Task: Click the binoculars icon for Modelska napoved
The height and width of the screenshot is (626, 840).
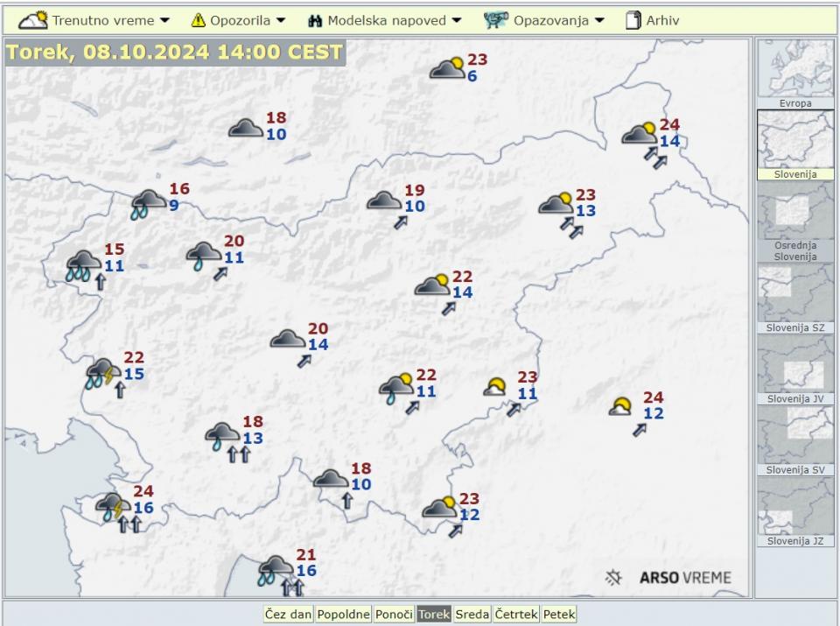Action: click(316, 20)
